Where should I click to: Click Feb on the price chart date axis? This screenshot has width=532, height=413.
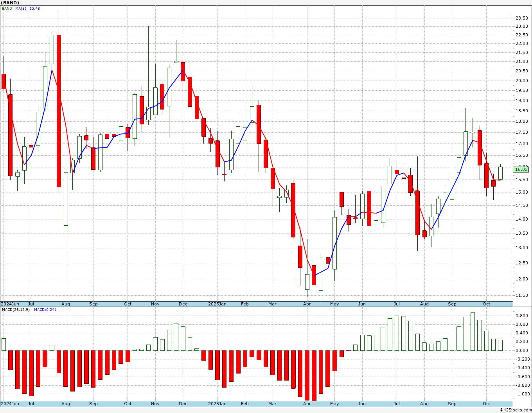(x=245, y=304)
